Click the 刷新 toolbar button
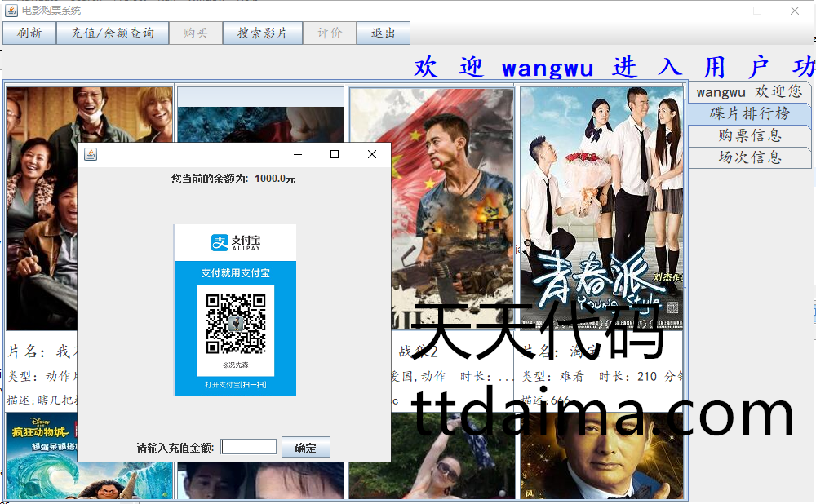 (29, 33)
